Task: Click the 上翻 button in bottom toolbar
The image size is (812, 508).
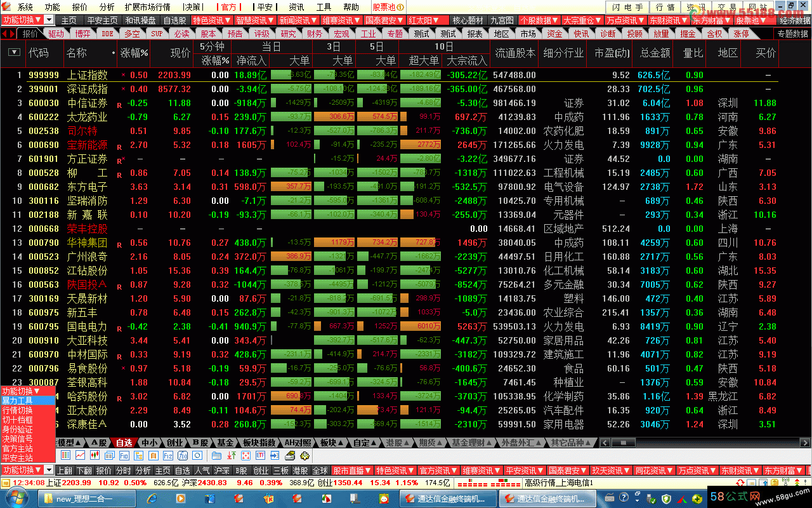Action: click(x=65, y=471)
